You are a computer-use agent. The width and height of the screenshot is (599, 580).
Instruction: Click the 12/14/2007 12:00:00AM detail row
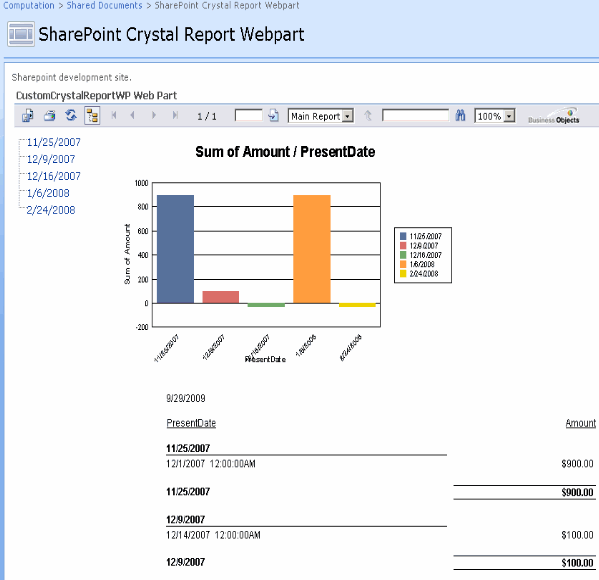[213, 535]
